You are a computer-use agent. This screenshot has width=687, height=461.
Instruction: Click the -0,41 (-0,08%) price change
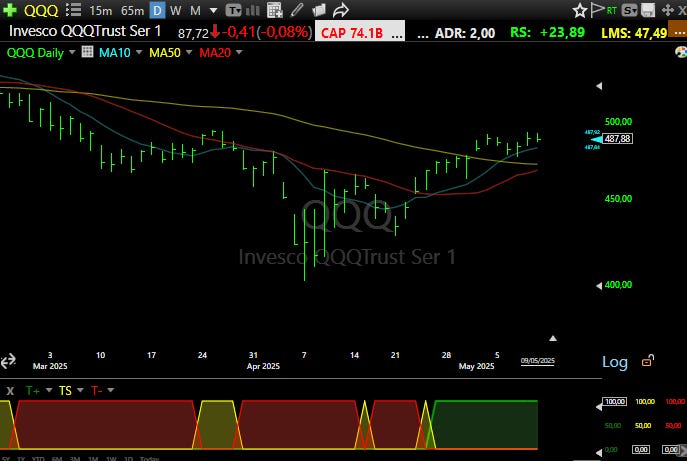tap(267, 32)
